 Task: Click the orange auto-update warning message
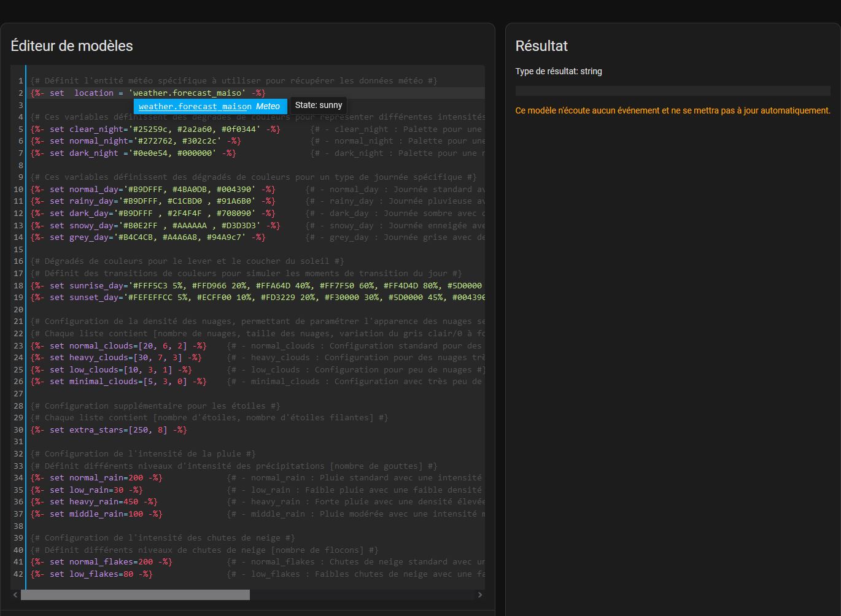click(673, 110)
